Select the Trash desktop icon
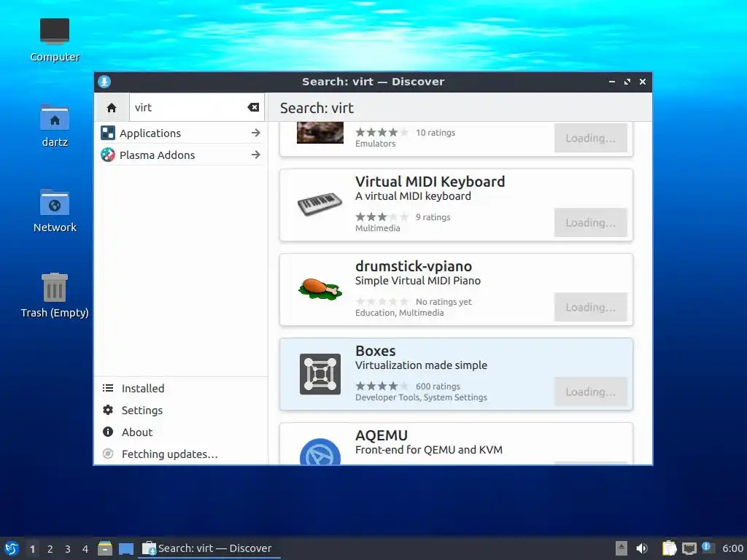Image resolution: width=747 pixels, height=560 pixels. click(x=55, y=296)
